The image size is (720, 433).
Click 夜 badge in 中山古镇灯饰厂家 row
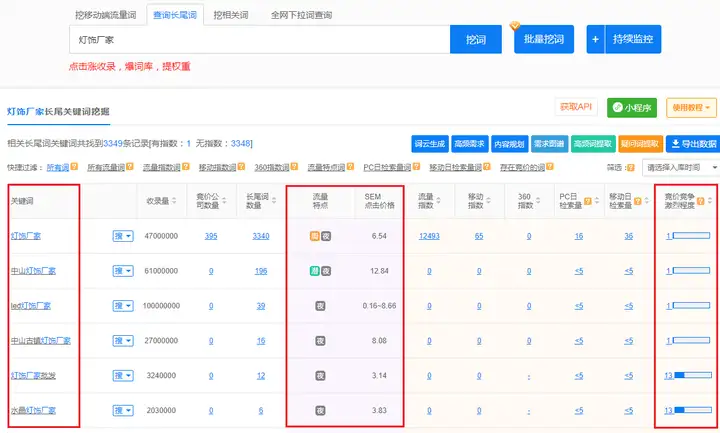pyautogui.click(x=321, y=341)
